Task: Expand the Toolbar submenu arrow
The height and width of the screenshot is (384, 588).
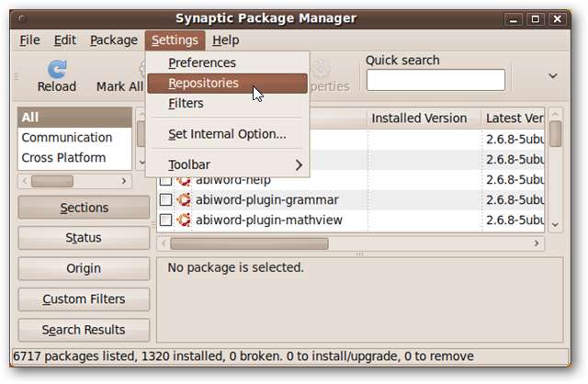Action: click(x=299, y=164)
